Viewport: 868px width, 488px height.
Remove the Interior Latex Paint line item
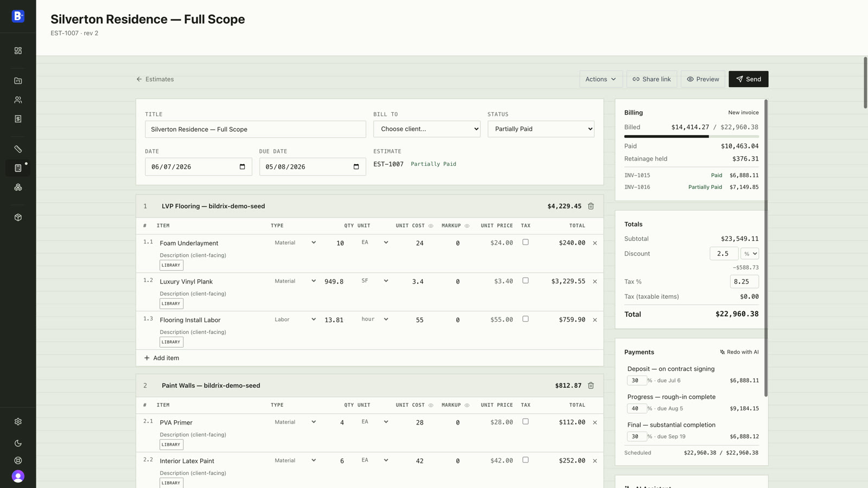595,461
